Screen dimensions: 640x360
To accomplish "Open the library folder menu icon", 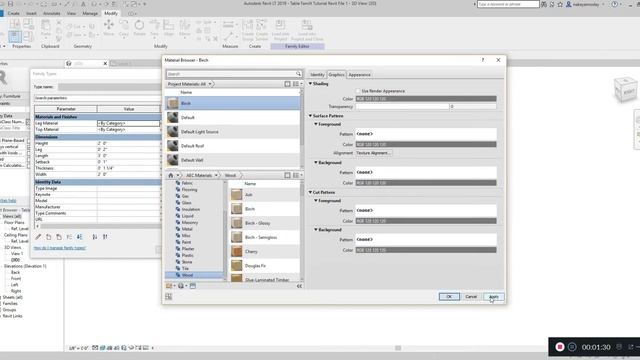I will click(170, 286).
